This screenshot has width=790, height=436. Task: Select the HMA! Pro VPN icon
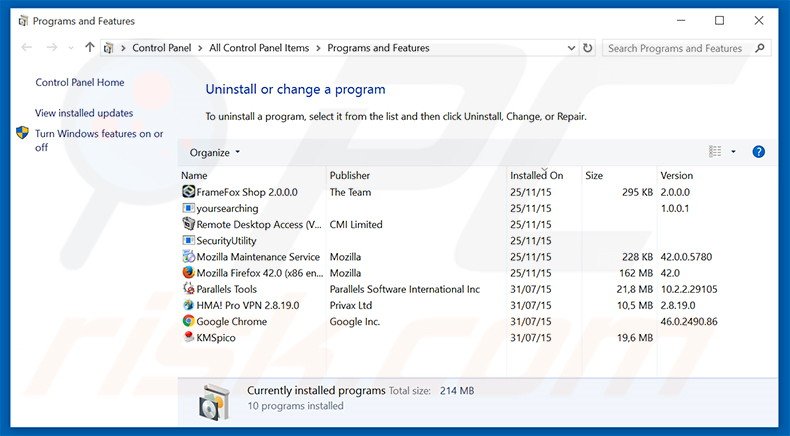tap(188, 305)
